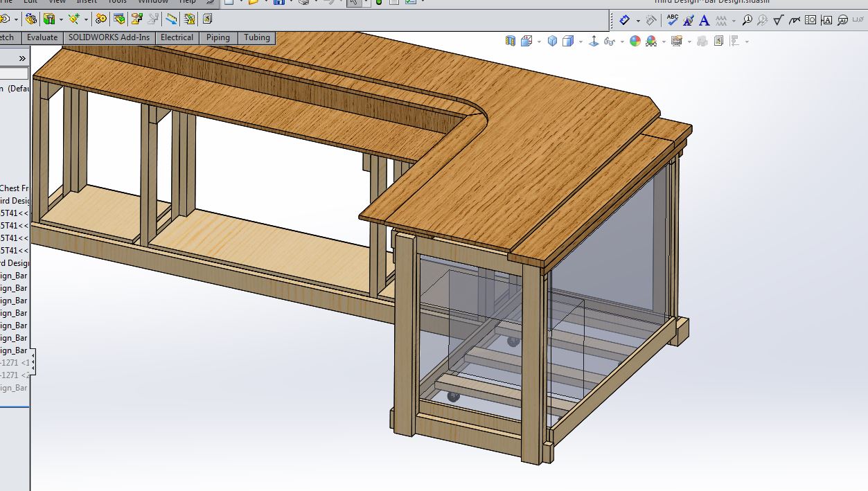Insert a Note with the large A icon
This screenshot has width=868, height=491.
click(x=705, y=21)
